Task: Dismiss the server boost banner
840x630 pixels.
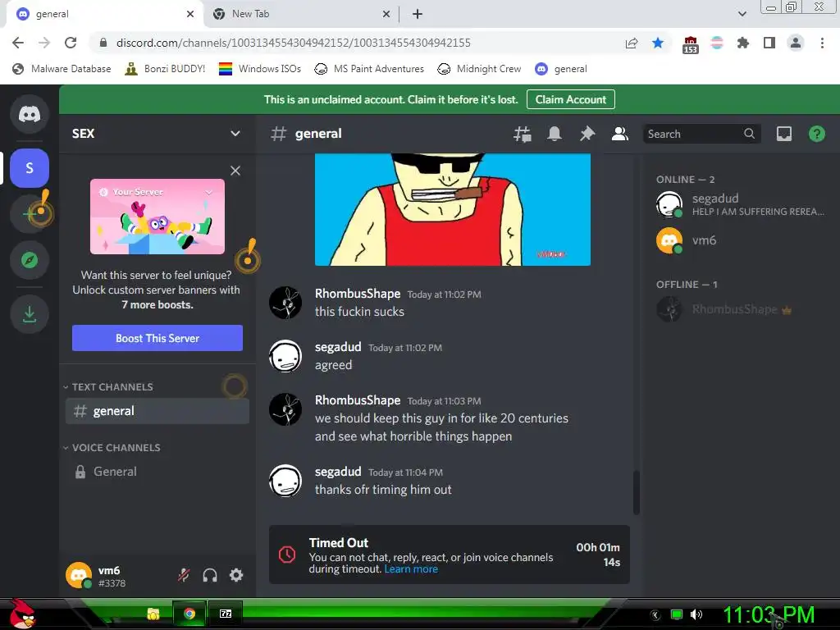Action: 235,171
